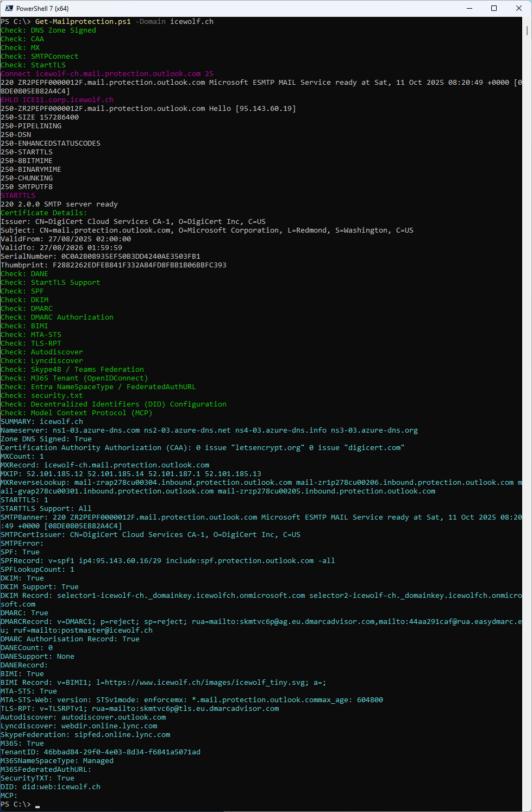Click the PowerShell icon in the title bar
532x812 pixels.
[x=9, y=8]
